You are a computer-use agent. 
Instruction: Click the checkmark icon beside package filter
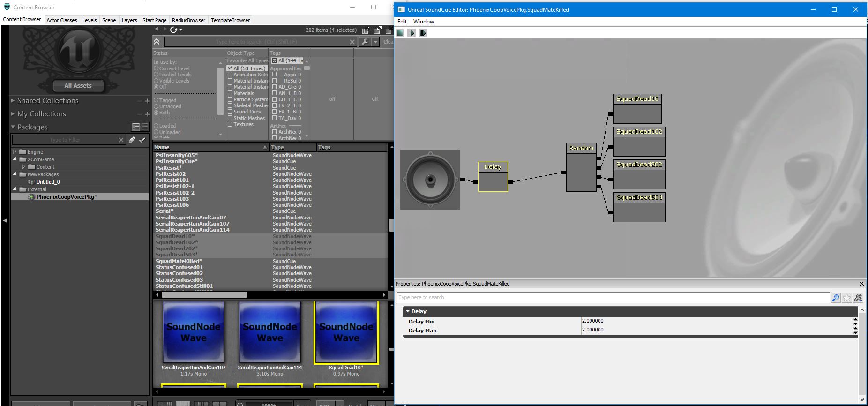click(x=142, y=140)
